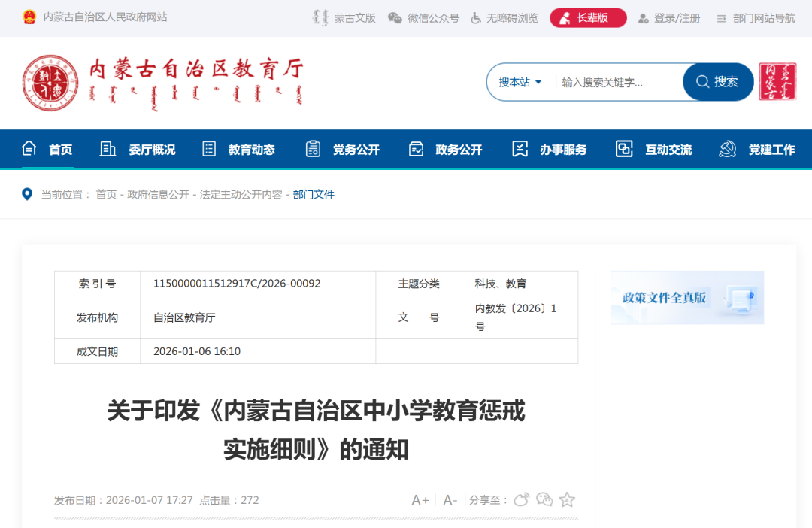Click the red 内蒙古 seal logo in header

(x=777, y=83)
